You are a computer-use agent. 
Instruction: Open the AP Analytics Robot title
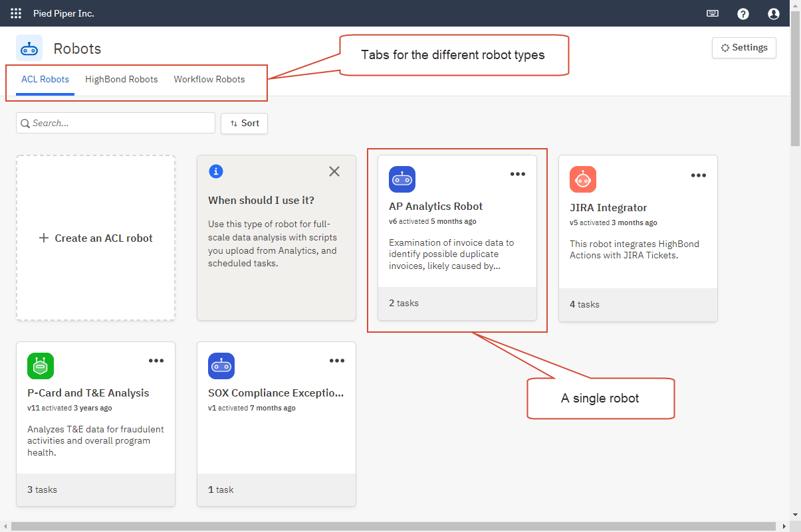click(436, 207)
